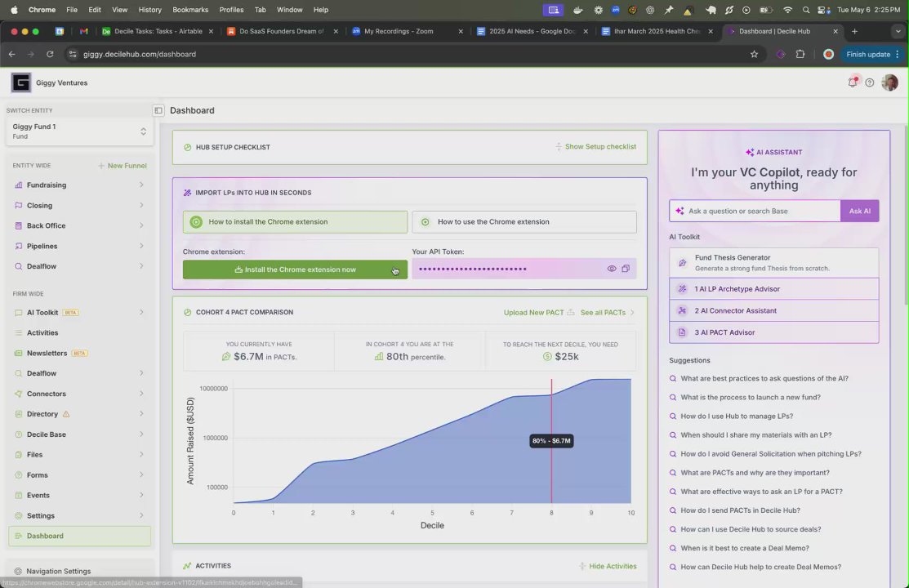Click the Giggy Ventures logo
Screen dimensions: 909x588
point(21,82)
